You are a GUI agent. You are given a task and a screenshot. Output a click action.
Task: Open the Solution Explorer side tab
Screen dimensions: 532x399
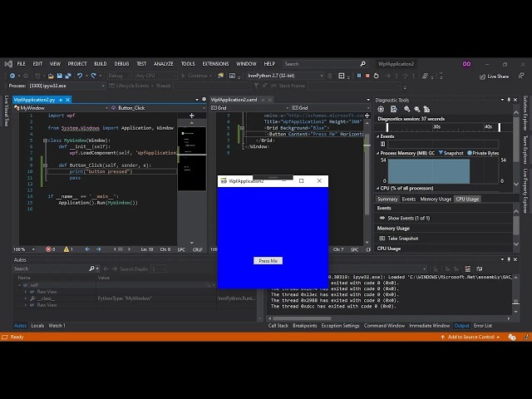(525, 113)
